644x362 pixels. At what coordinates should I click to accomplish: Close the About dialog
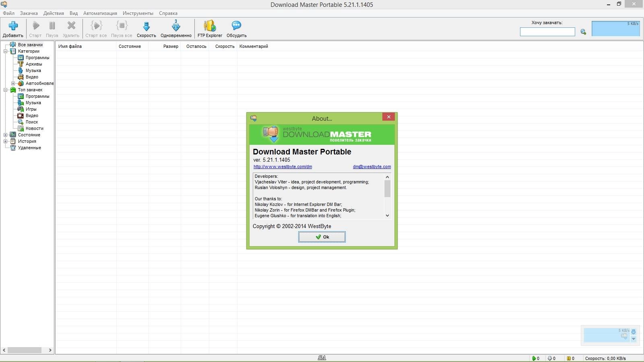(388, 117)
